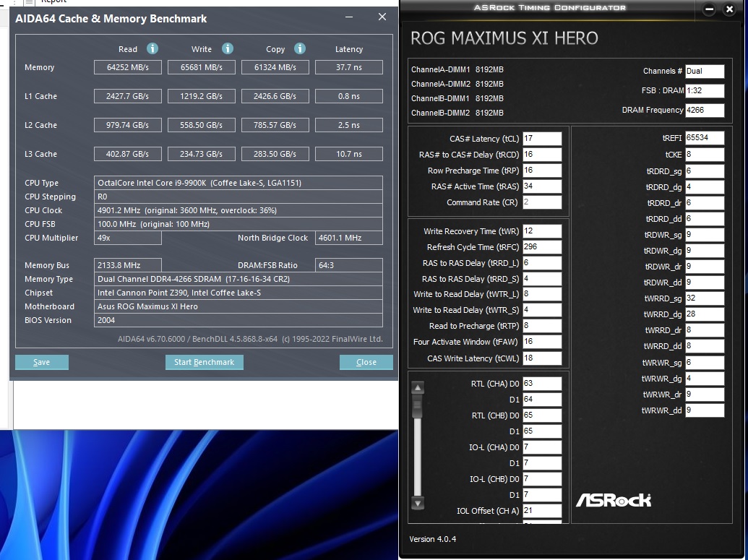Image resolution: width=748 pixels, height=560 pixels.
Task: Select the tWTR_L value field
Action: tap(542, 294)
